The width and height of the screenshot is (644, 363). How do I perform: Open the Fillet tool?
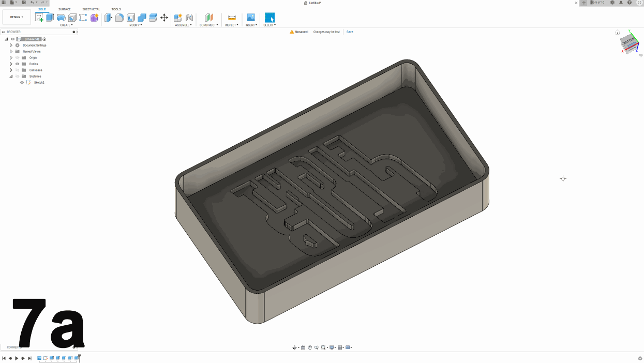point(119,17)
